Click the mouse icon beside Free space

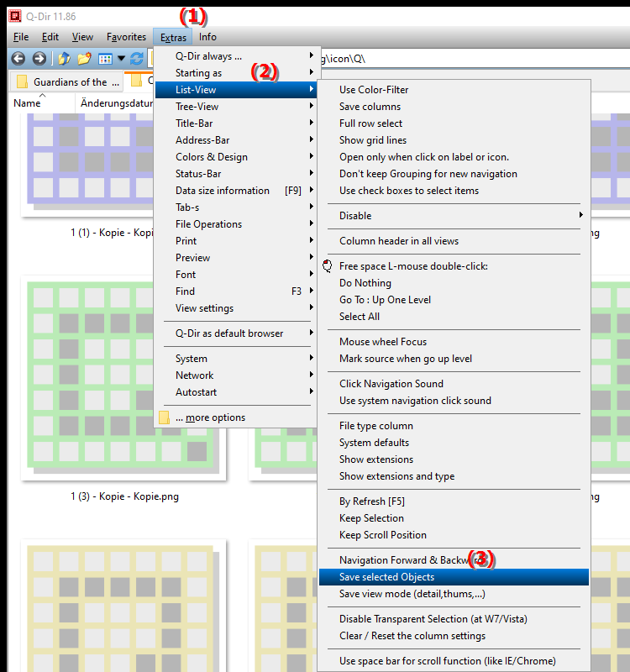pyautogui.click(x=328, y=266)
